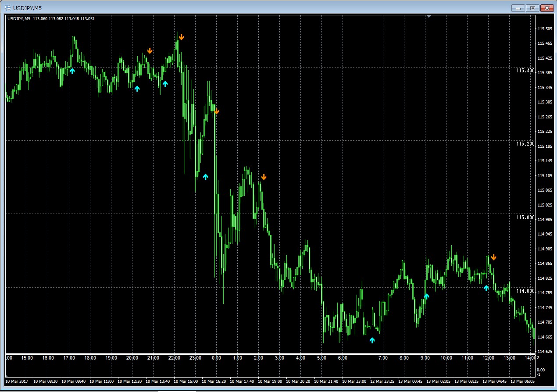The height and width of the screenshot is (392, 557).
Task: Click the 114.745 price scale value
Action: coord(544,308)
